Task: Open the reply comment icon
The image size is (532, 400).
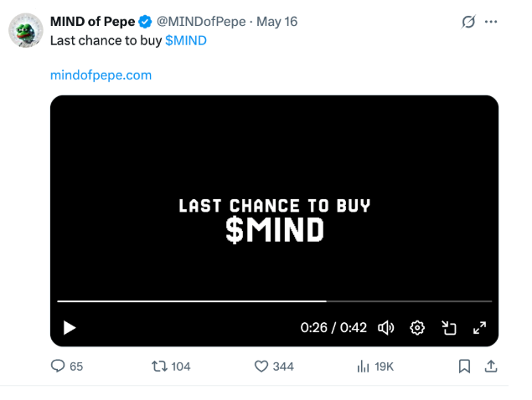Action: click(x=58, y=366)
